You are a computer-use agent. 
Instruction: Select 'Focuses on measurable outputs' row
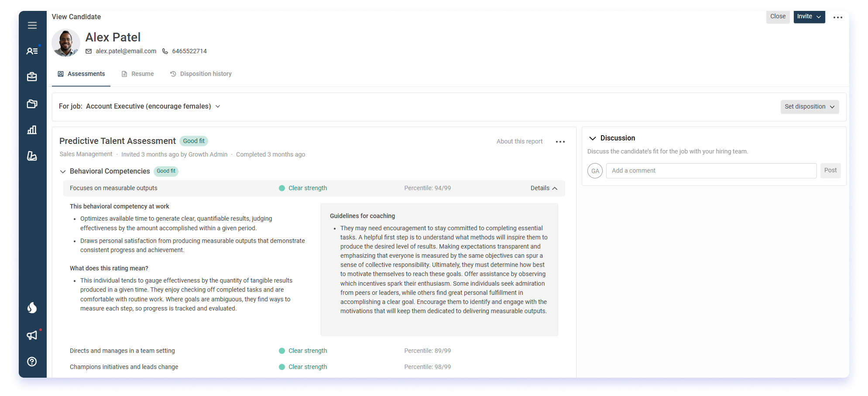(x=314, y=188)
